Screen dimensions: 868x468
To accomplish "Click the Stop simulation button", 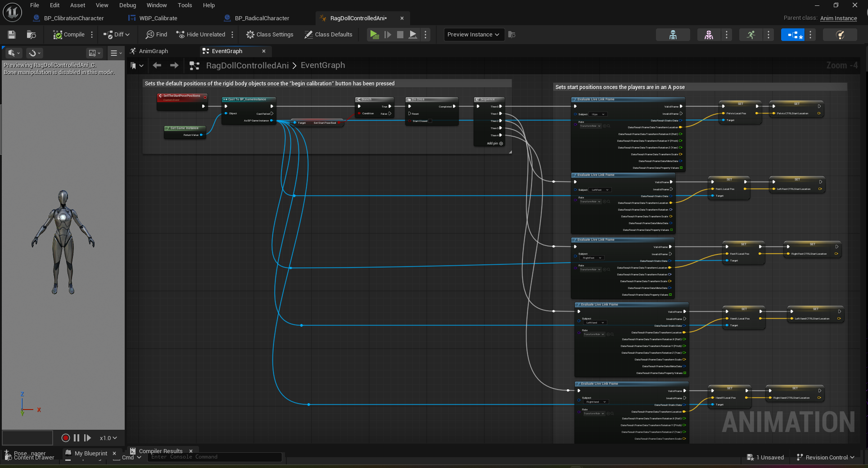I will coord(400,35).
